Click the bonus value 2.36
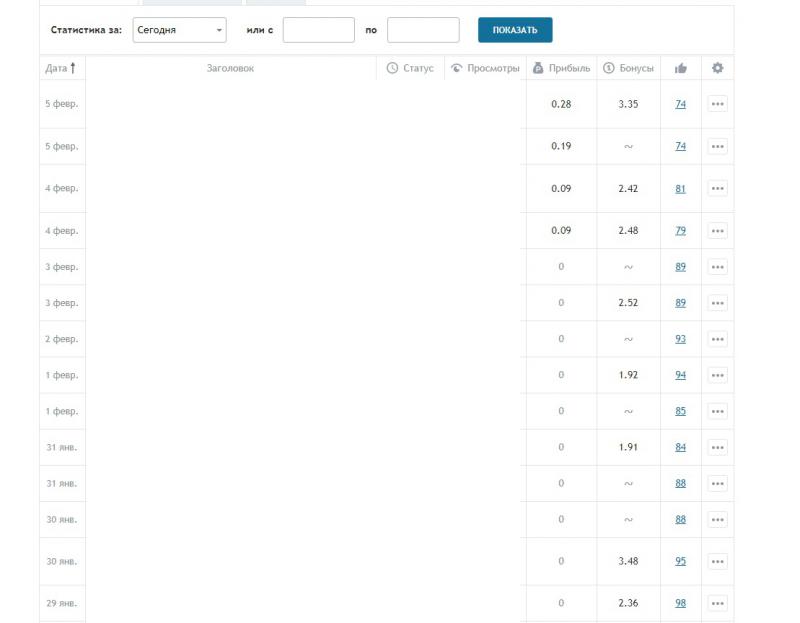Viewport: 800px width, 623px height. pyautogui.click(x=628, y=603)
